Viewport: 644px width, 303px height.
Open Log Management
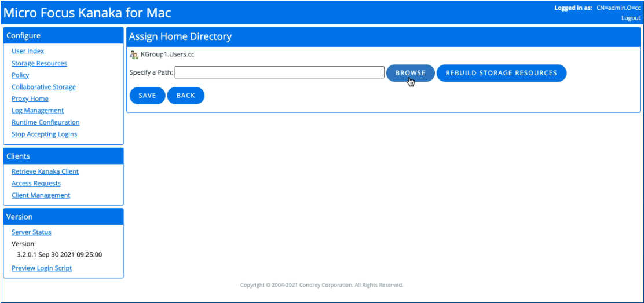(x=38, y=111)
